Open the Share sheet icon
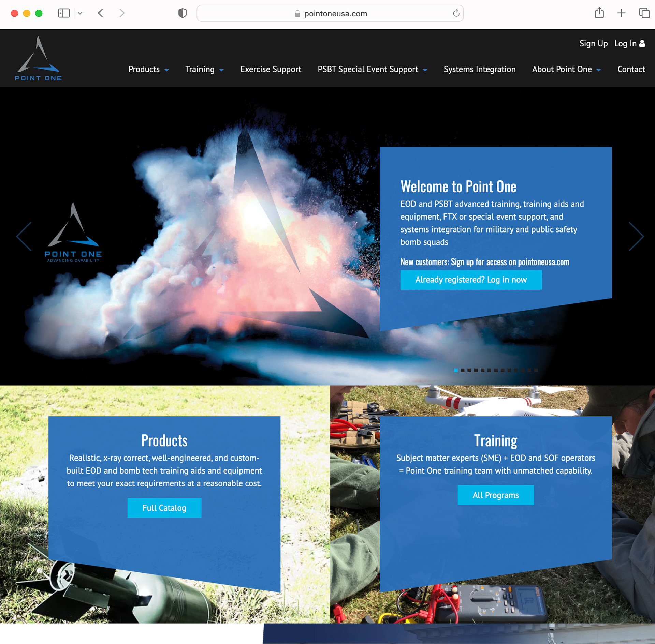Viewport: 655px width, 644px height. (x=599, y=13)
